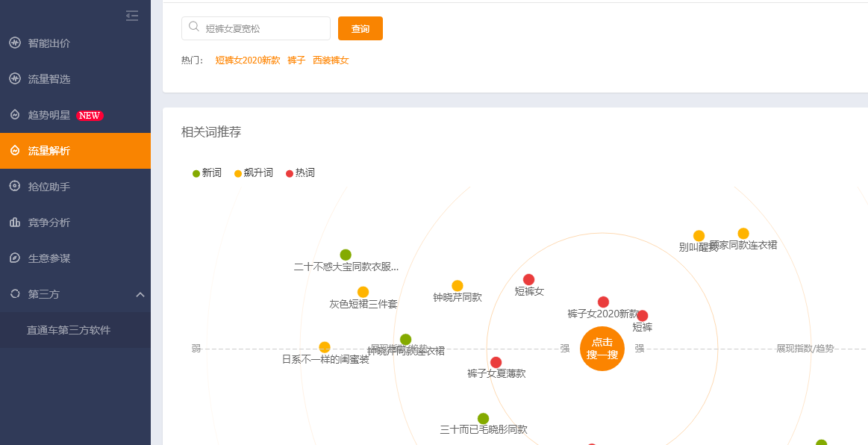
Task: Open 直通车第三方软件 submenu item
Action: (x=69, y=330)
